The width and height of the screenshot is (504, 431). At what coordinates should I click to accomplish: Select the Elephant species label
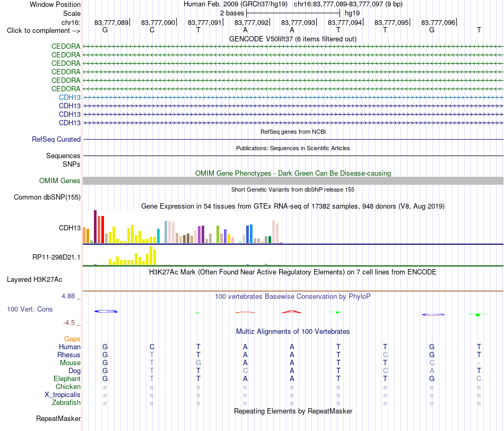tap(67, 378)
